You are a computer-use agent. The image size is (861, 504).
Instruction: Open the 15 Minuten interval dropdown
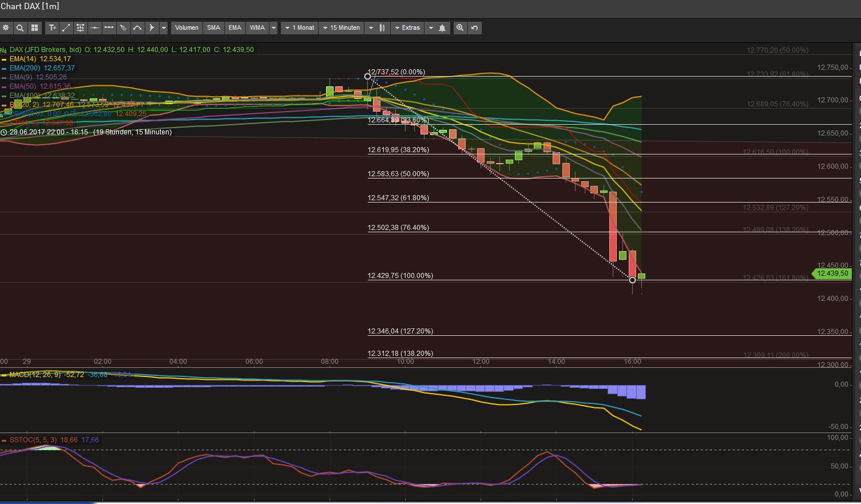(342, 27)
